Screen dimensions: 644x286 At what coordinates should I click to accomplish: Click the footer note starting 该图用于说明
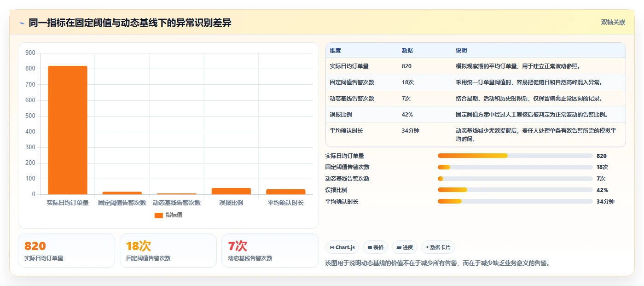437,263
